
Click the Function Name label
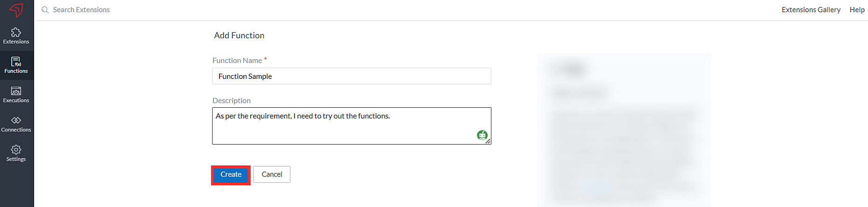pyautogui.click(x=237, y=61)
